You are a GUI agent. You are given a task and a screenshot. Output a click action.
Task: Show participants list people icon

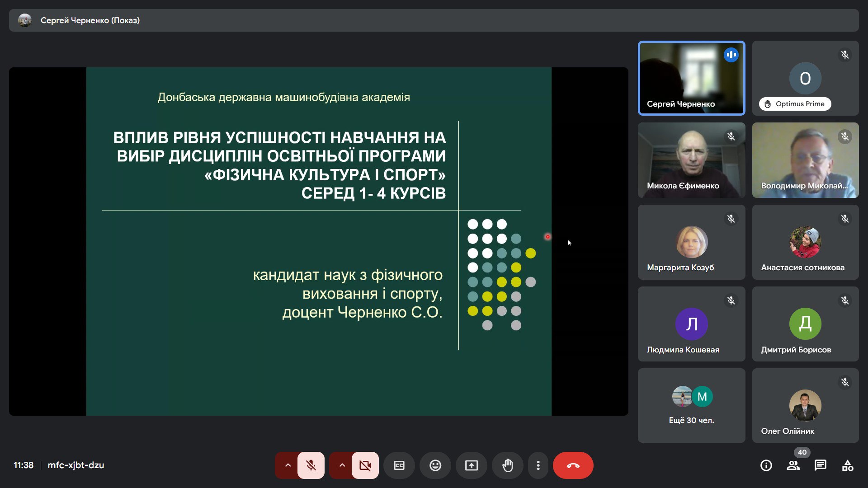(793, 465)
